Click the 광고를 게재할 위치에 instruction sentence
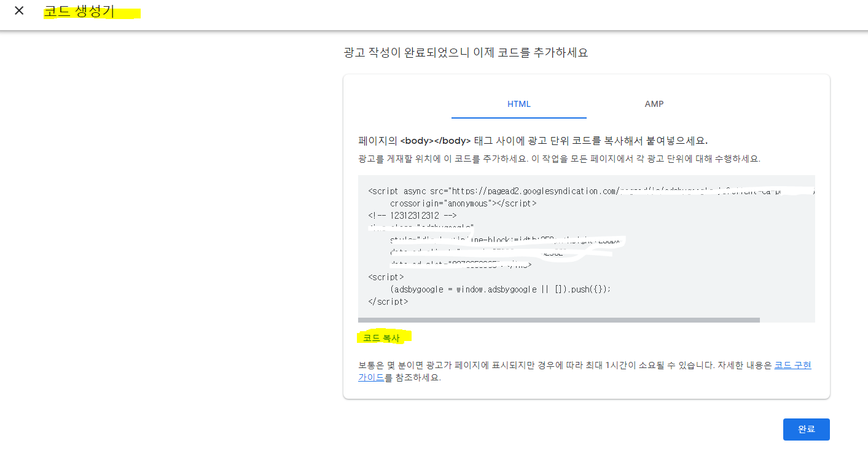The image size is (868, 459). coord(559,159)
